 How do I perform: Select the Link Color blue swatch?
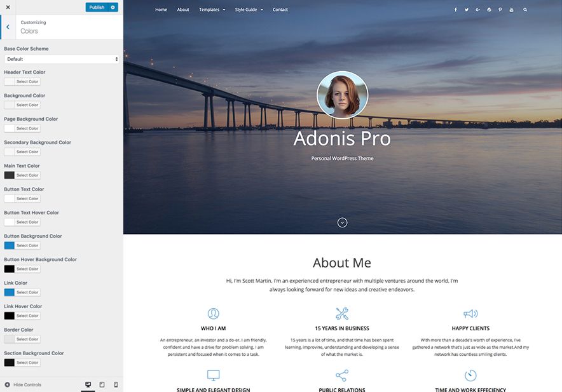(10, 292)
